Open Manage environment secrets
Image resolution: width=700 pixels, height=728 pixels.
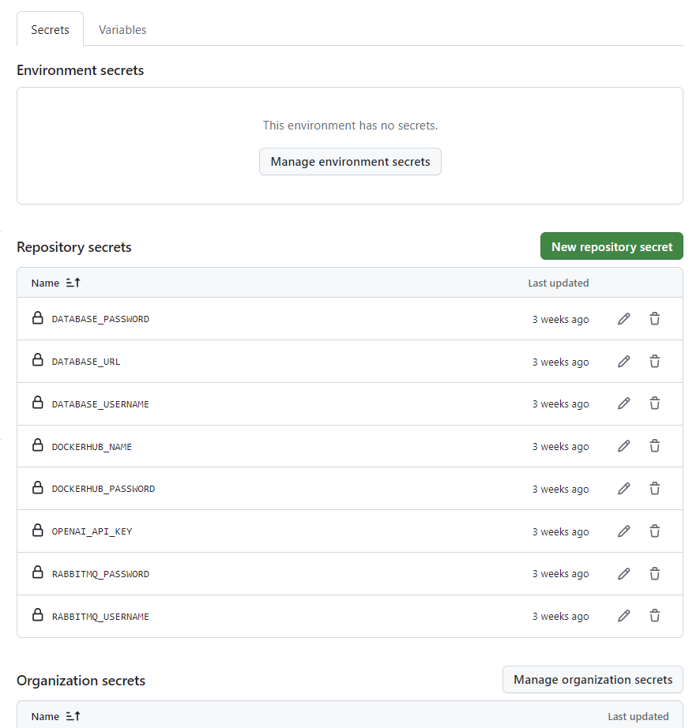pyautogui.click(x=350, y=162)
